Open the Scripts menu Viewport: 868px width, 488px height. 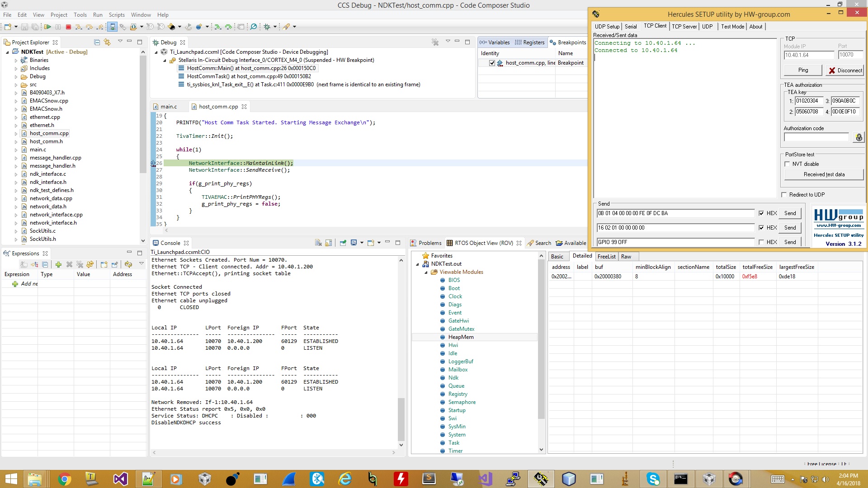(x=116, y=15)
